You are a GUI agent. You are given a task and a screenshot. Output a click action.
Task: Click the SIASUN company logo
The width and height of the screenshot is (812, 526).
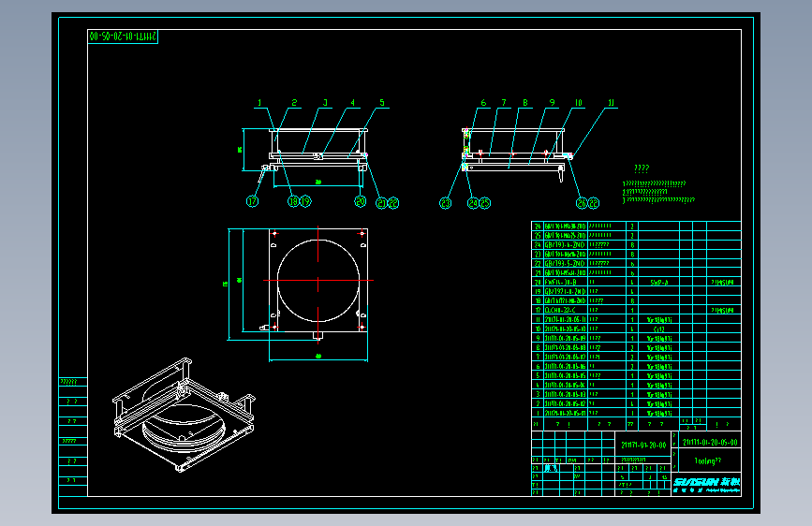(x=706, y=485)
